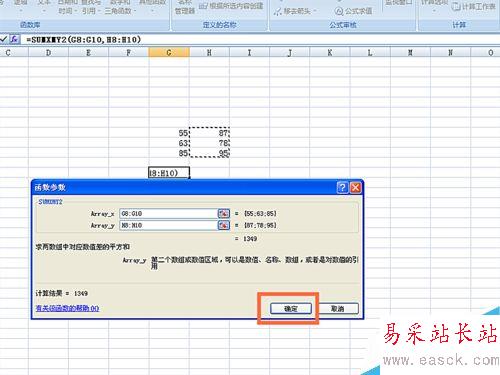The width and height of the screenshot is (500, 375).
Task: Open the 移去箭头 dropdown arrow
Action: pyautogui.click(x=314, y=11)
